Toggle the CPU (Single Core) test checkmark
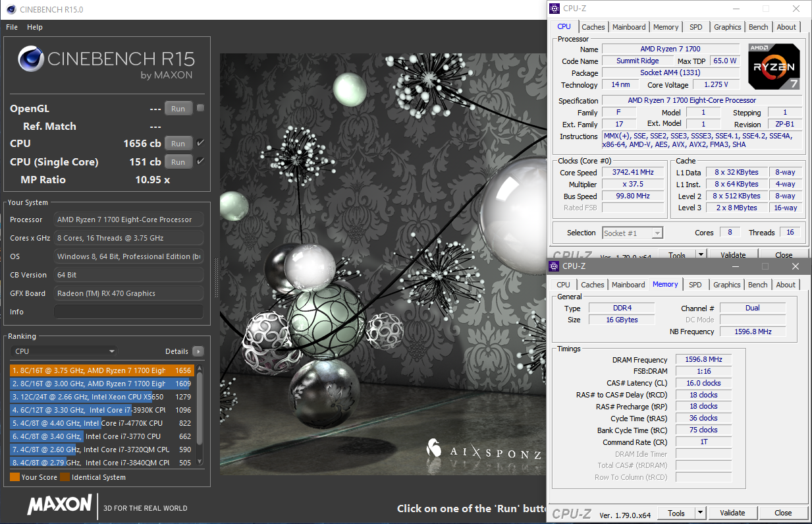The height and width of the screenshot is (524, 812). (201, 161)
